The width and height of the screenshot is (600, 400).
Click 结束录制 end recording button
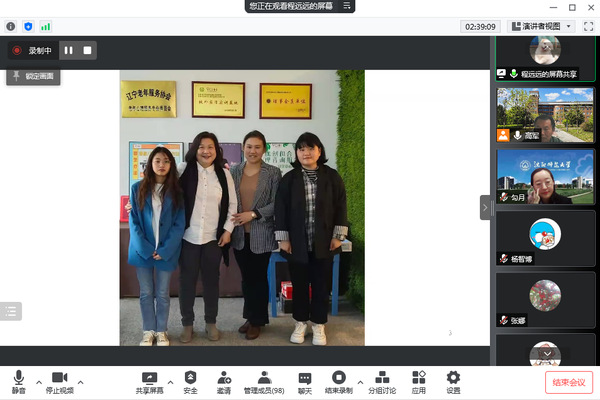tap(339, 382)
